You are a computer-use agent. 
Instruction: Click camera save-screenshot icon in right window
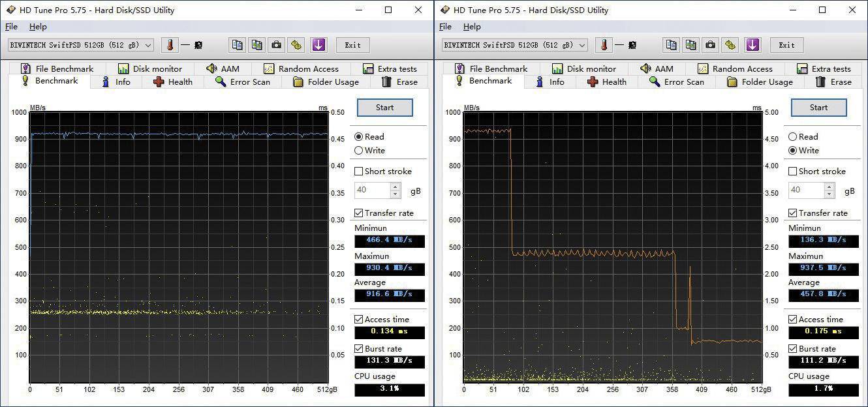tap(711, 45)
